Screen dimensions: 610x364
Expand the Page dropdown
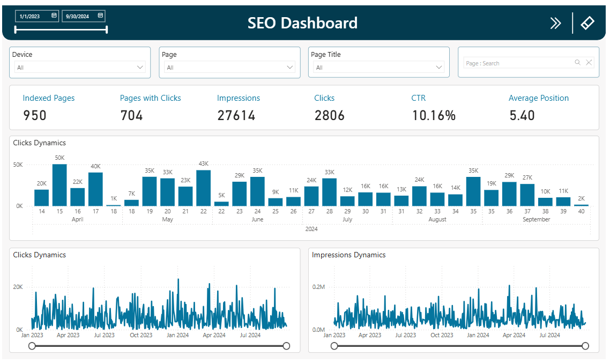(290, 67)
